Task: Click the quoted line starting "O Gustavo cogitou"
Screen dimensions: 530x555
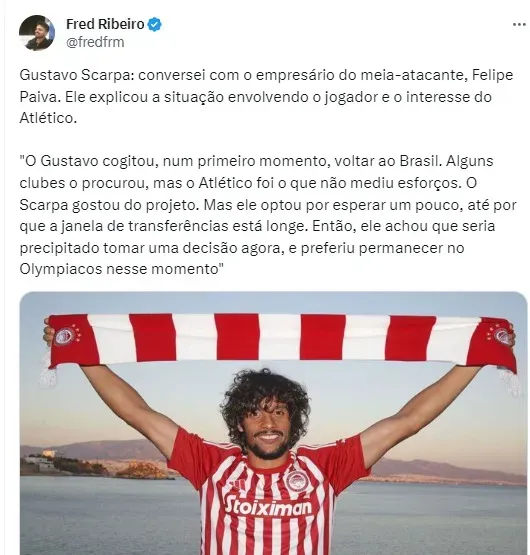Action: (256, 161)
